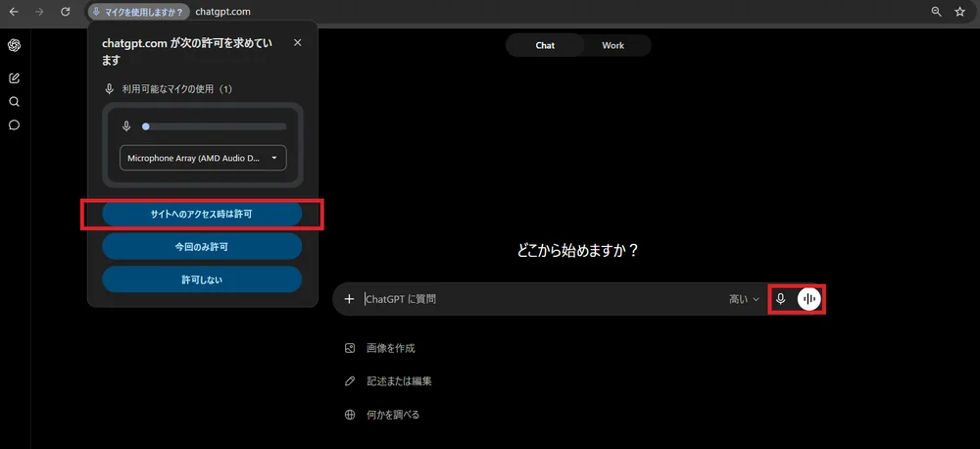Screen dimensions: 980x449
Task: Focus the ChatGPT に質問 prompt field
Action: [x=542, y=299]
